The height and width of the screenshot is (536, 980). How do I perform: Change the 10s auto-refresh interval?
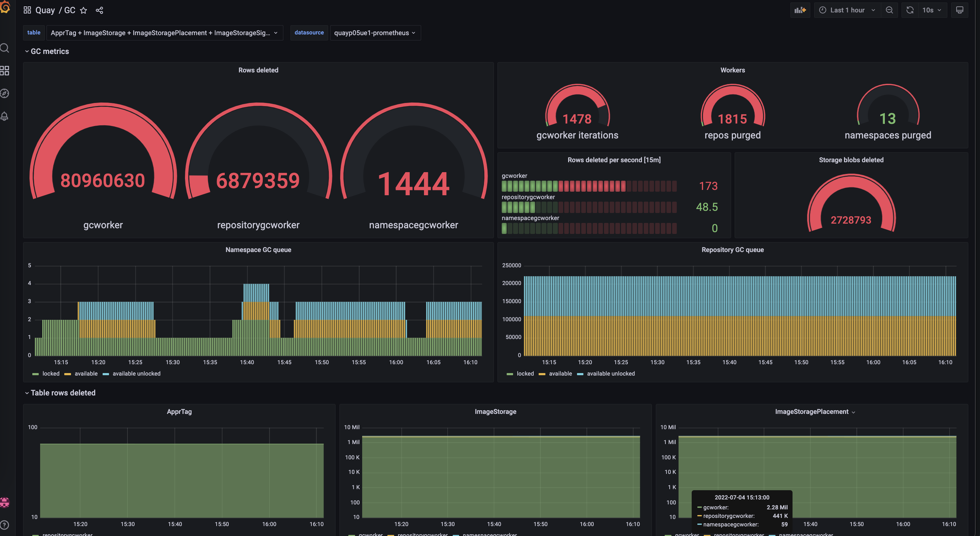coord(930,10)
